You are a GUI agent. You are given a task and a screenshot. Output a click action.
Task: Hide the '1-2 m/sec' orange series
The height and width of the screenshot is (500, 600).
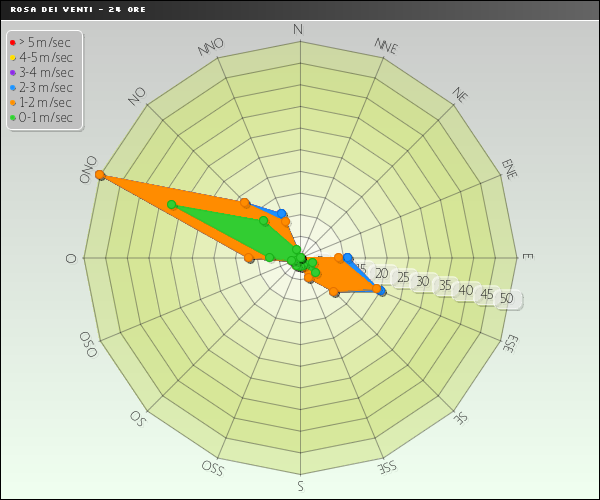pyautogui.click(x=45, y=102)
